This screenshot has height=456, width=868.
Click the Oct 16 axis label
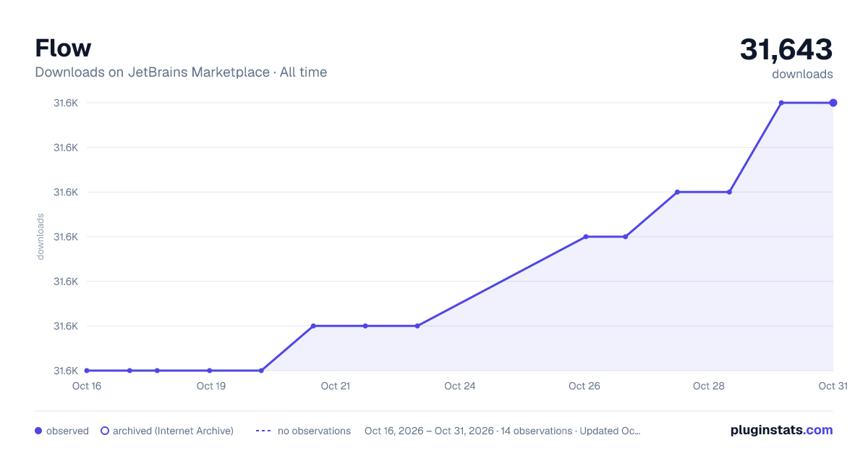click(x=87, y=386)
